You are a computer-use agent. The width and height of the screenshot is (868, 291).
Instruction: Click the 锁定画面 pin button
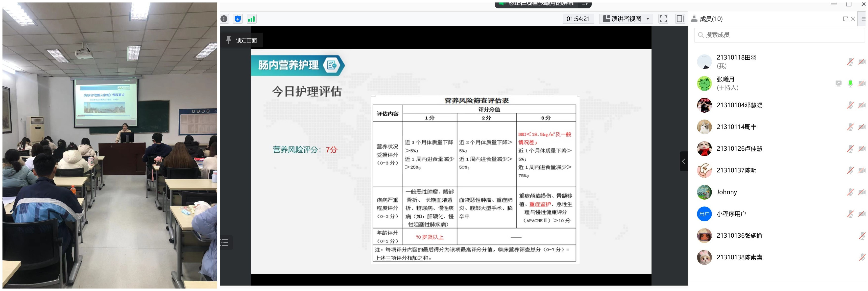241,40
